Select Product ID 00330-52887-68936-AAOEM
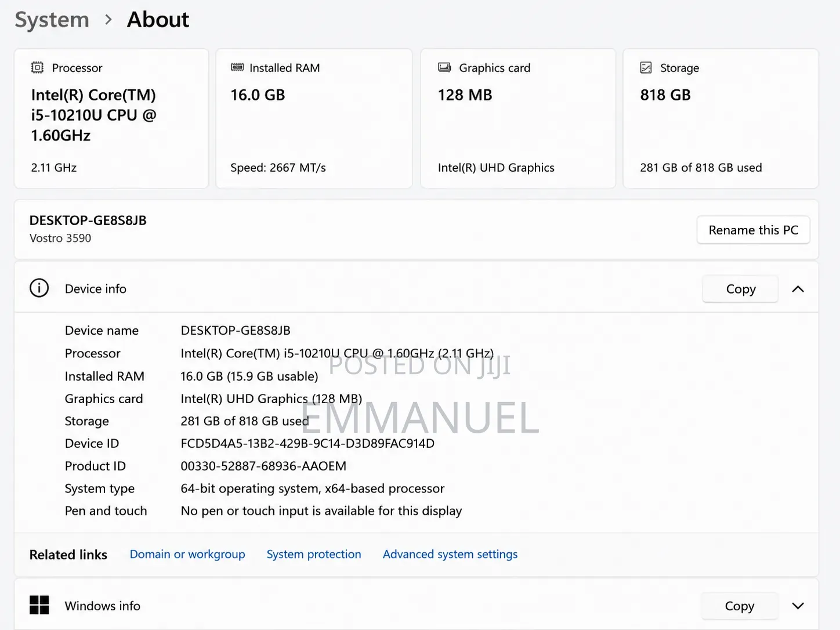 (263, 466)
